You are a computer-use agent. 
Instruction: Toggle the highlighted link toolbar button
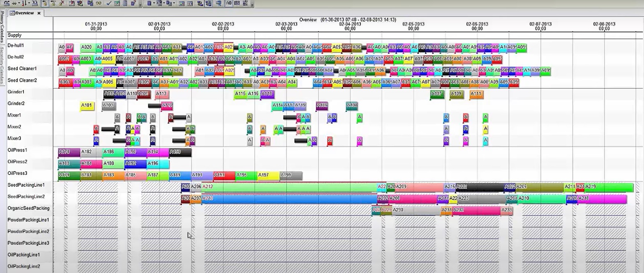point(208,3)
